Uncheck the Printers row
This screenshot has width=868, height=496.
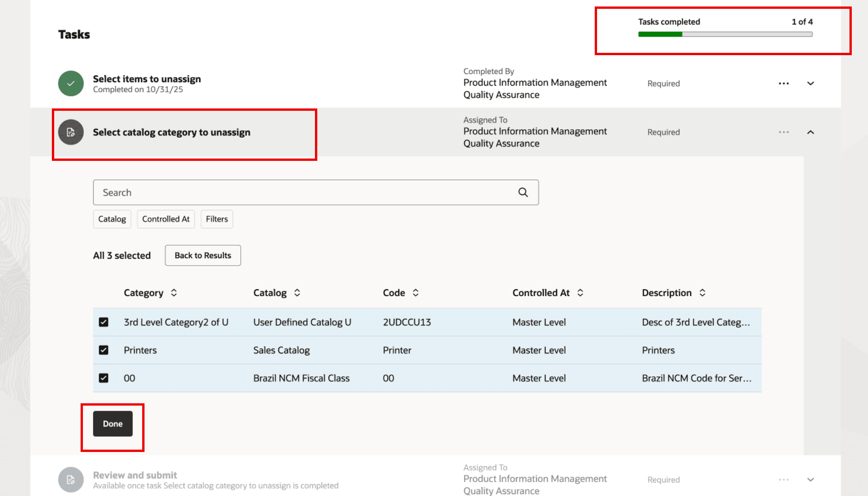coord(104,350)
